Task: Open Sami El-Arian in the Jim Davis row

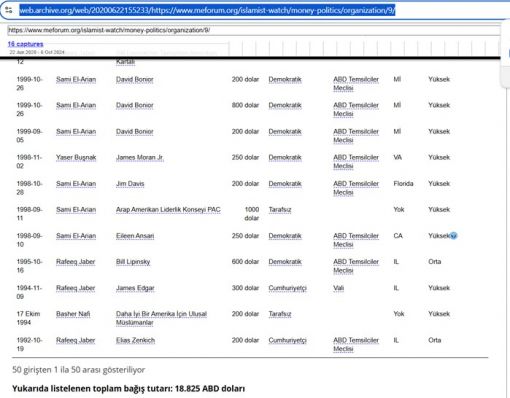Action: coord(76,184)
